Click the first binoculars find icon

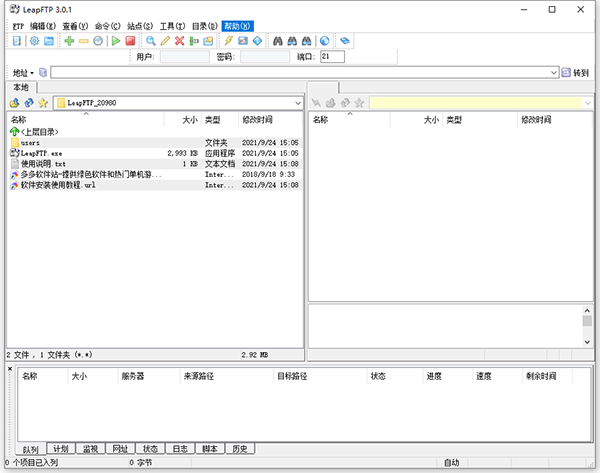pos(278,41)
